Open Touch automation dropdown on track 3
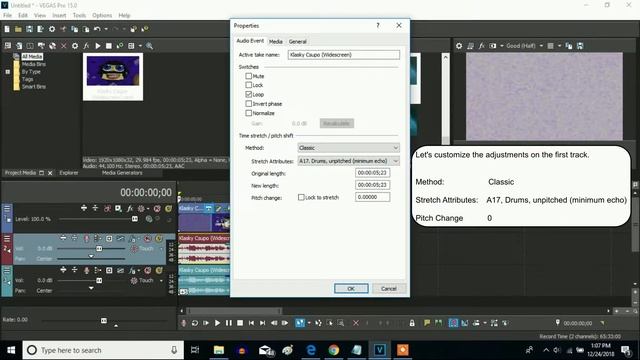This screenshot has width=640, height=360. (x=161, y=281)
